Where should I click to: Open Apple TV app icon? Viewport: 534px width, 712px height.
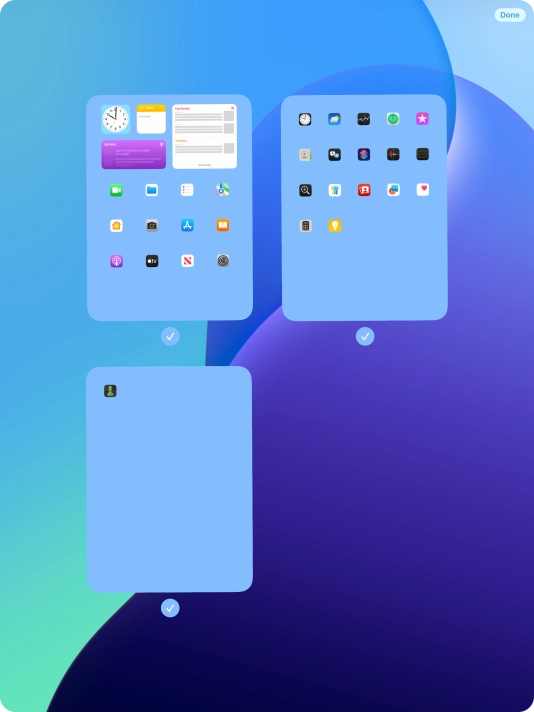click(x=152, y=261)
